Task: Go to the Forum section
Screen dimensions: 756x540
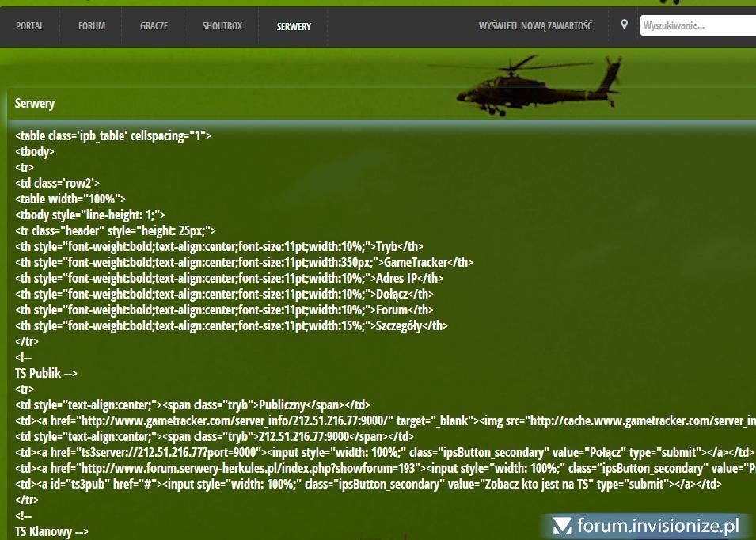Action: tap(92, 26)
